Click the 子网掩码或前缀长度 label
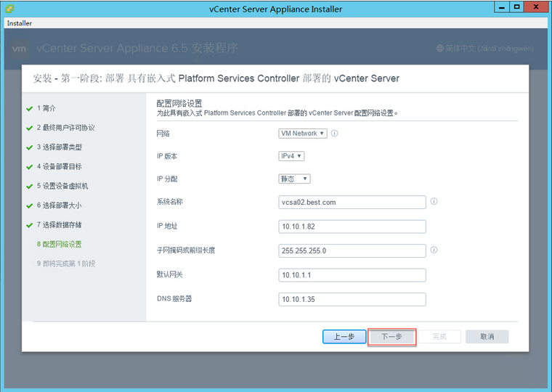 [x=186, y=250]
